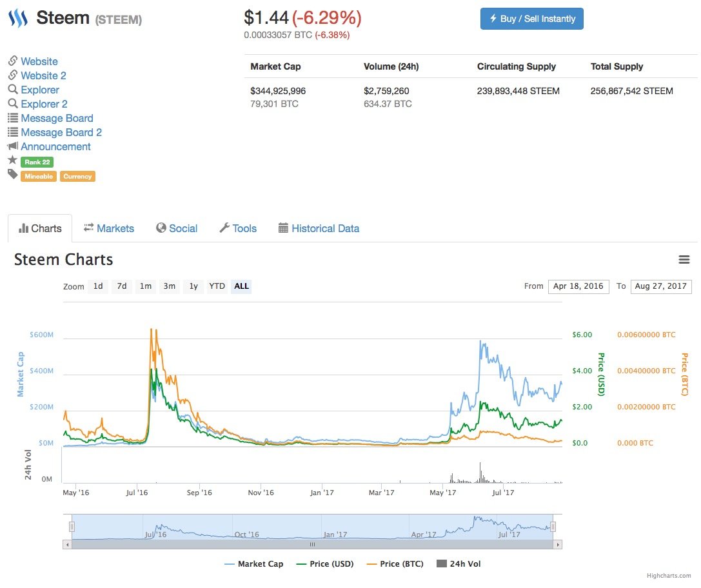Switch to the Markets tab
701x588 pixels.
[x=108, y=228]
